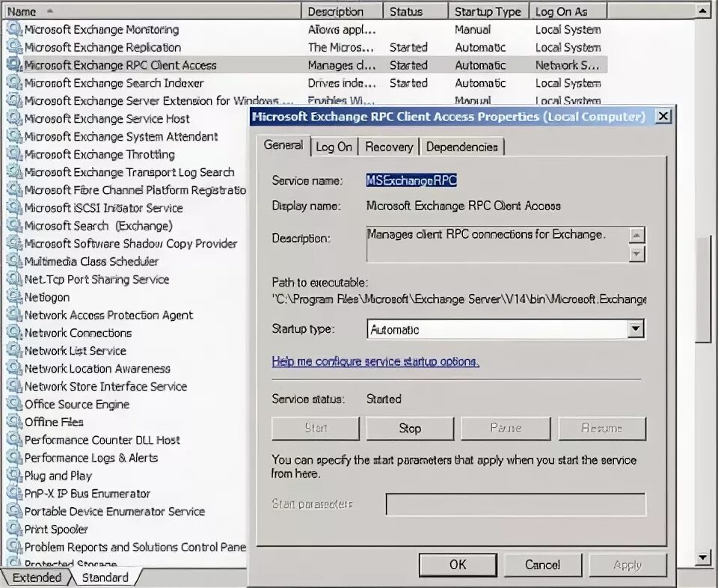Click the Apply button in the dialog
The image size is (718, 588).
point(628,565)
